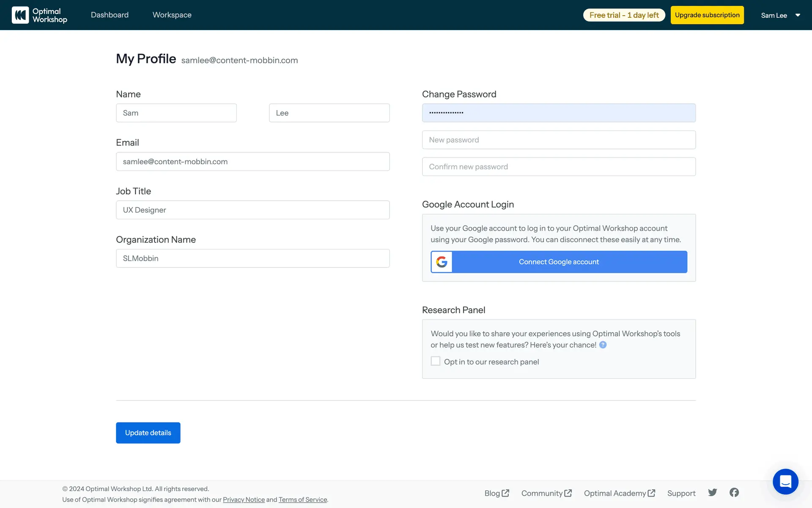Click into the Job Title field

click(252, 210)
